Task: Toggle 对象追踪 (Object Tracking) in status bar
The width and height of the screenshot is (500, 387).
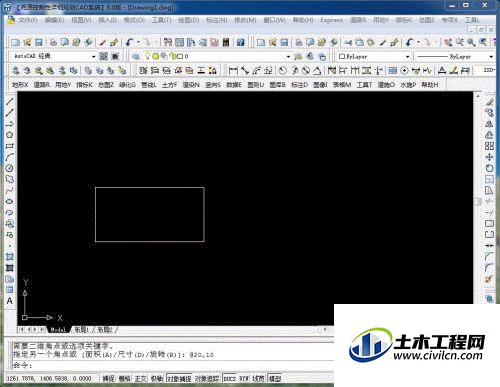Action: click(x=207, y=378)
